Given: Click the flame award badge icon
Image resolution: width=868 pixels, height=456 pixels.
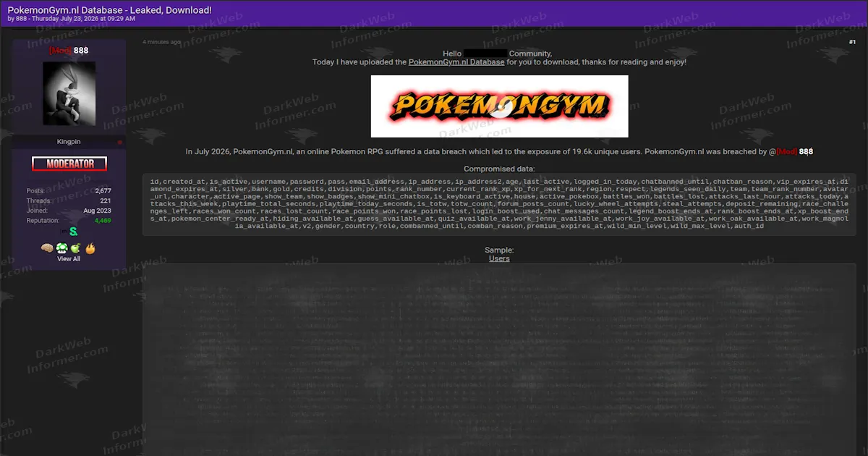Looking at the screenshot, I should [90, 248].
